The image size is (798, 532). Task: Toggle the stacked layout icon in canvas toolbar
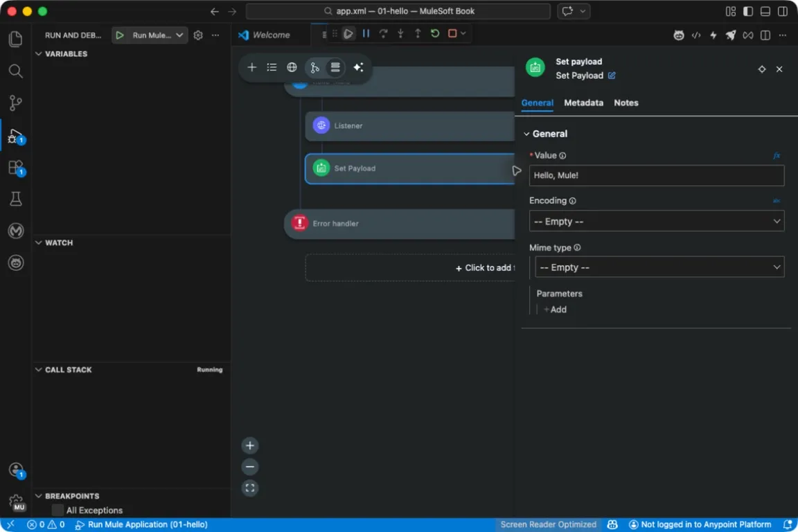335,67
